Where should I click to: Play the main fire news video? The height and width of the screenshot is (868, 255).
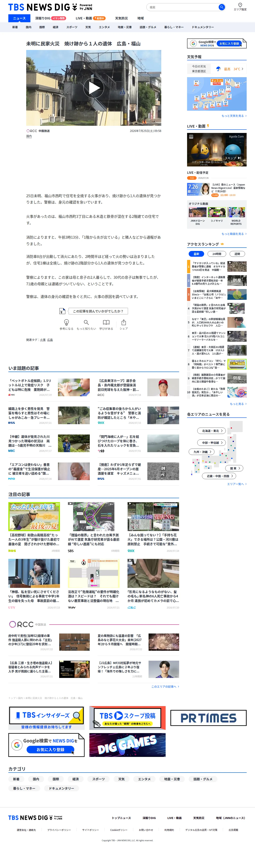(x=94, y=88)
